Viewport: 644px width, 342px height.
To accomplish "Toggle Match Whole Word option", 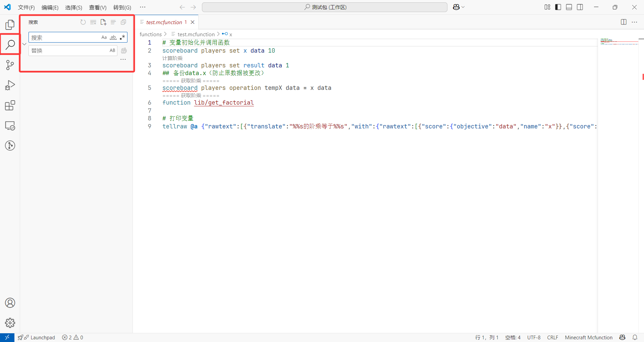I will click(113, 37).
